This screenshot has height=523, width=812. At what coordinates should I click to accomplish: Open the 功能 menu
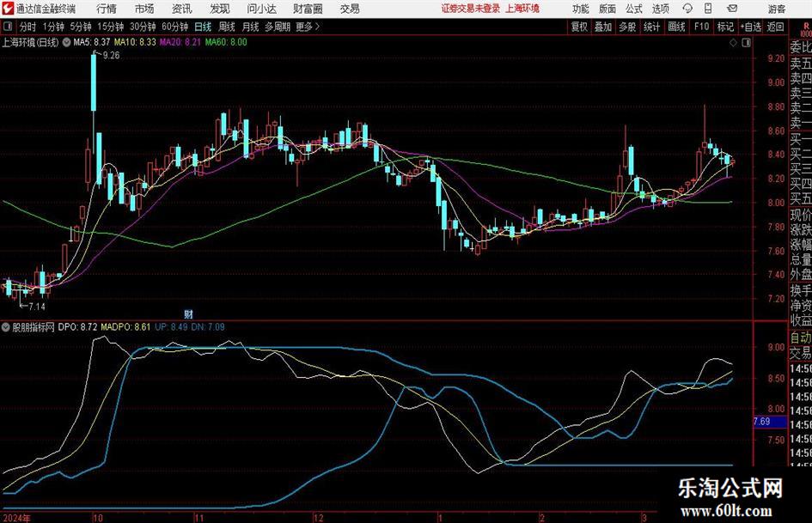(581, 9)
